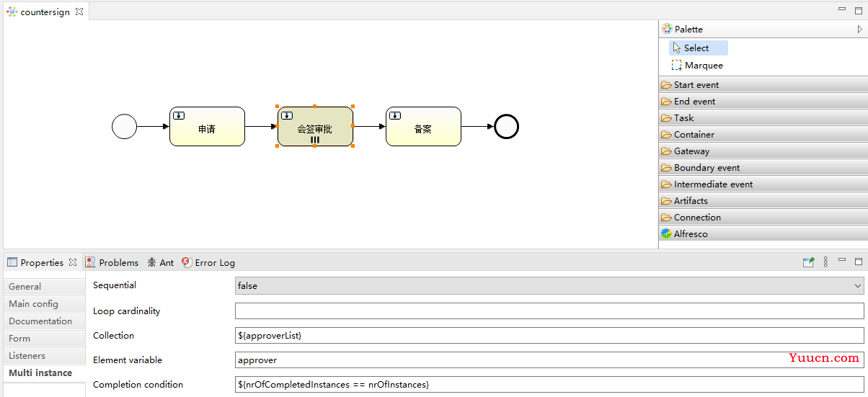868x397 pixels.
Task: Click the Loop cardinality label
Action: (x=127, y=311)
